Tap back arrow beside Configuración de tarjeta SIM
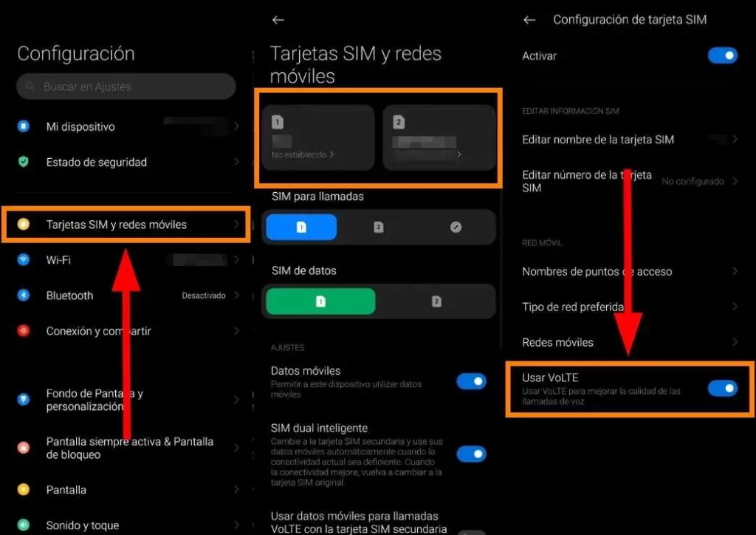Viewport: 756px width, 535px height. [529, 20]
